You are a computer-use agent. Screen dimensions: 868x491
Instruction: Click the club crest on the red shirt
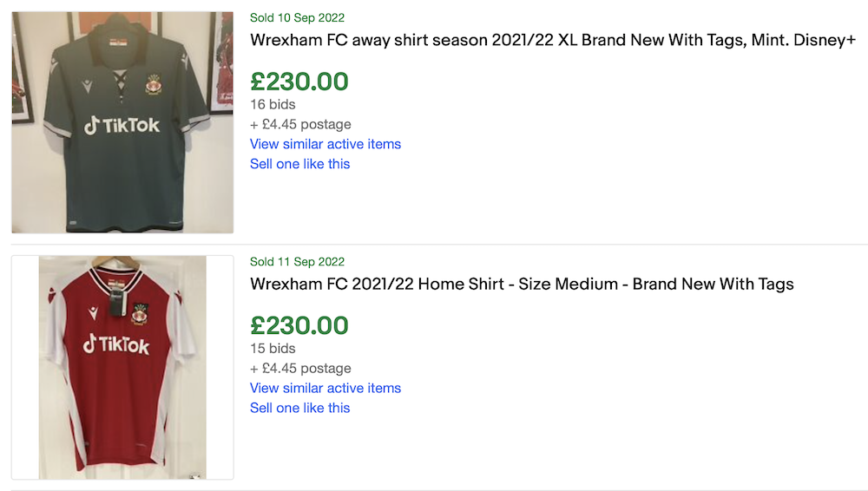[x=140, y=312]
